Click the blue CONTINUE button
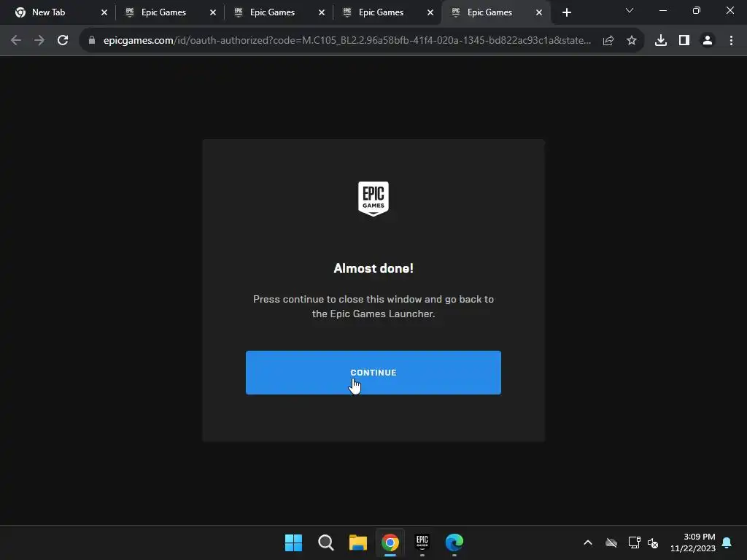 coord(373,373)
